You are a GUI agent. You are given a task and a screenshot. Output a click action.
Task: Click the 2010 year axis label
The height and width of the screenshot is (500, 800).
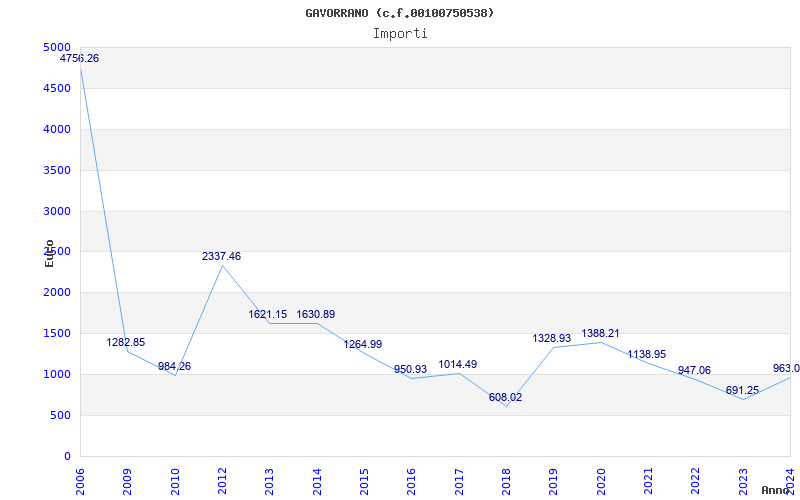pyautogui.click(x=175, y=481)
